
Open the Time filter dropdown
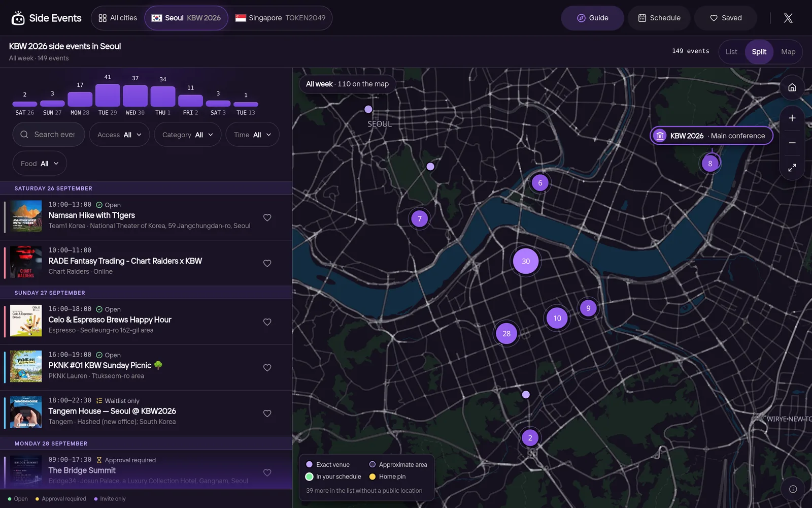point(253,135)
